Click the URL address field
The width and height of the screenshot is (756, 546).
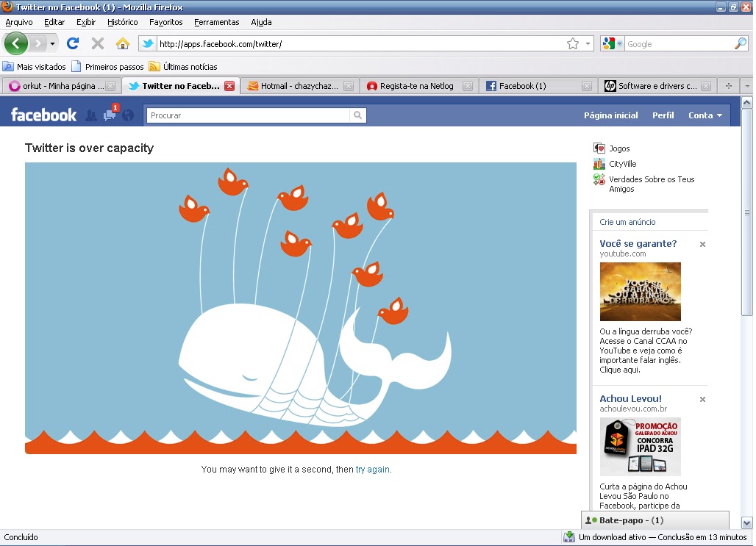click(359, 44)
